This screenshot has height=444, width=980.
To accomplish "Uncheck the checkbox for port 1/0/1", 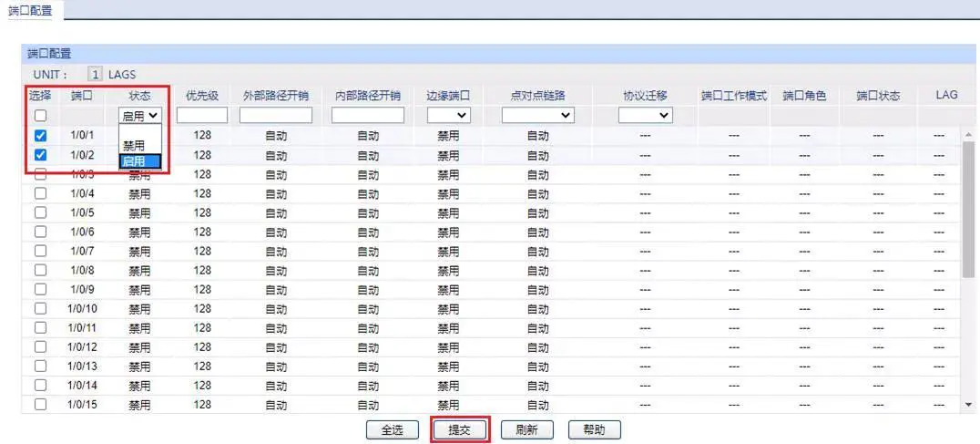I will pyautogui.click(x=40, y=136).
